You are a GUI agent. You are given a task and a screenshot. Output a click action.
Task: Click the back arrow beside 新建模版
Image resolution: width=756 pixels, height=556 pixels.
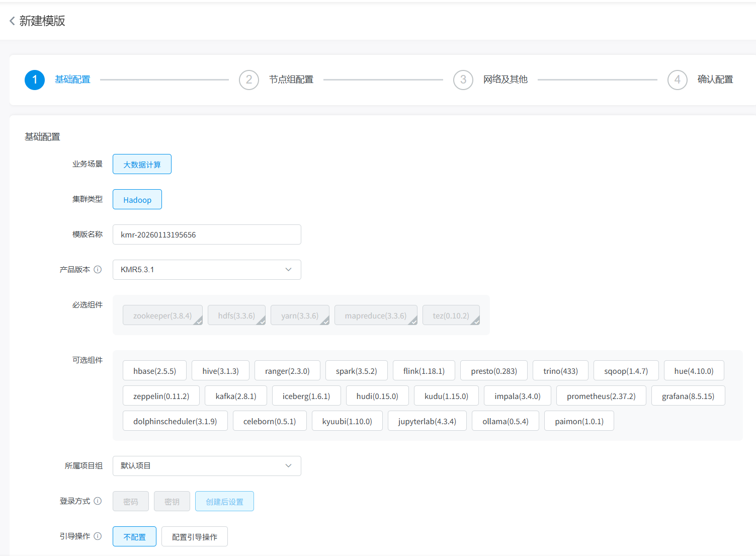tap(12, 21)
